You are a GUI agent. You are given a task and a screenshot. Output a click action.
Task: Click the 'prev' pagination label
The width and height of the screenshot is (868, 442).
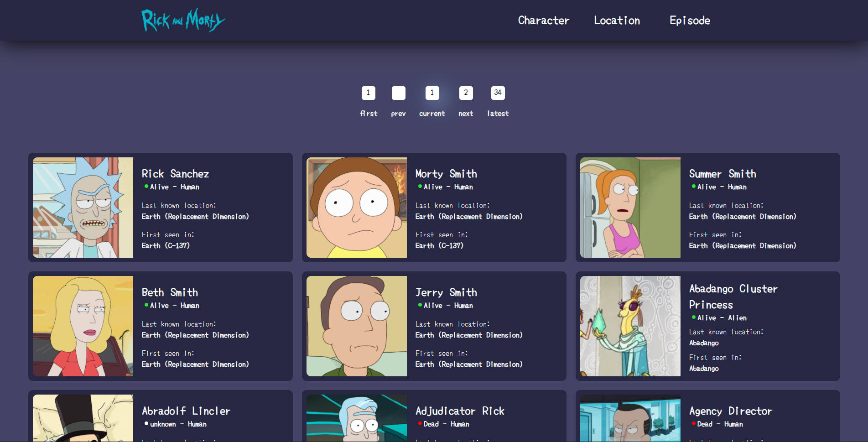[398, 114]
